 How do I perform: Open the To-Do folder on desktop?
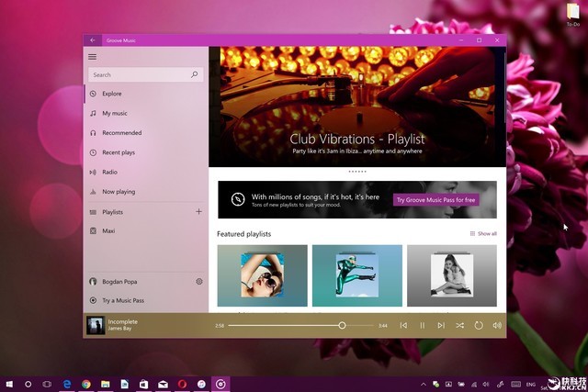pos(573,15)
